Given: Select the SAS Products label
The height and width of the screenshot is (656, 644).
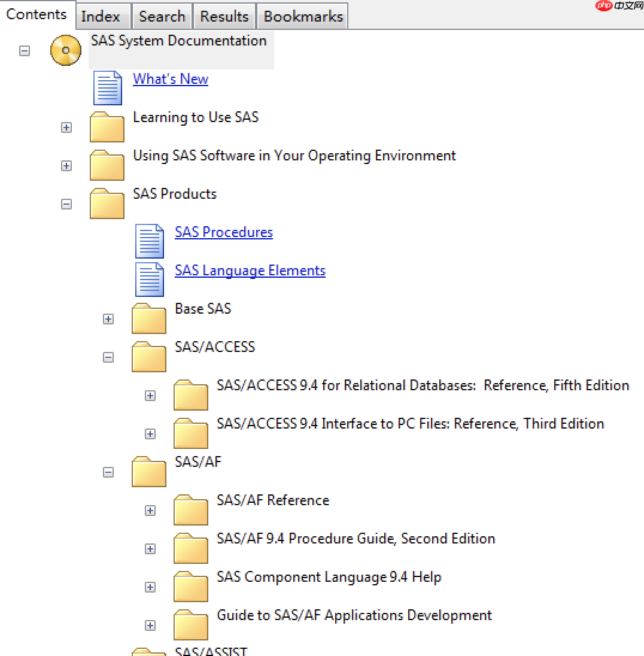Looking at the screenshot, I should (x=175, y=194).
